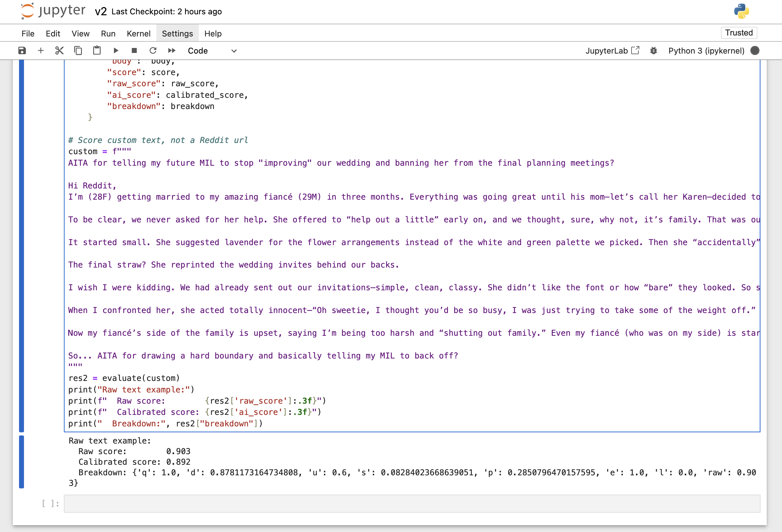Image resolution: width=782 pixels, height=532 pixels.
Task: Open the Kernel menu
Action: coord(138,33)
